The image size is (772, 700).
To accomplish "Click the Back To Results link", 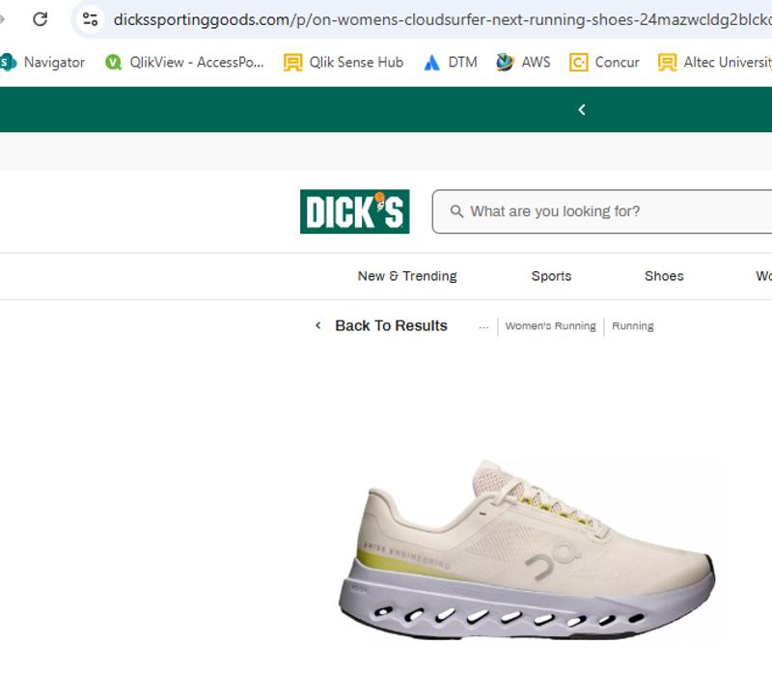I will [391, 325].
